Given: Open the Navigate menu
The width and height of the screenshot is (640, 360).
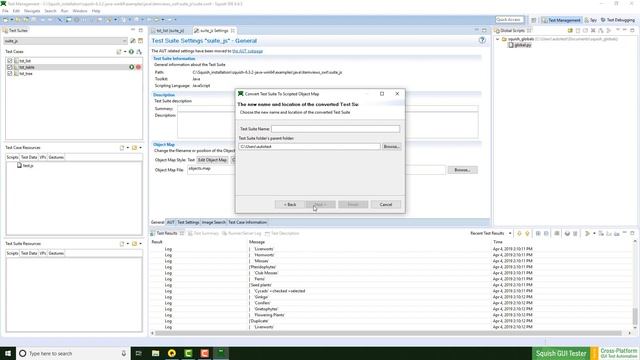Looking at the screenshot, I should (x=32, y=11).
